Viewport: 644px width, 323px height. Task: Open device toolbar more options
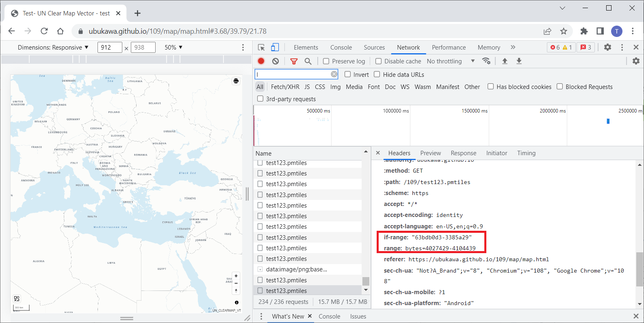click(x=243, y=48)
